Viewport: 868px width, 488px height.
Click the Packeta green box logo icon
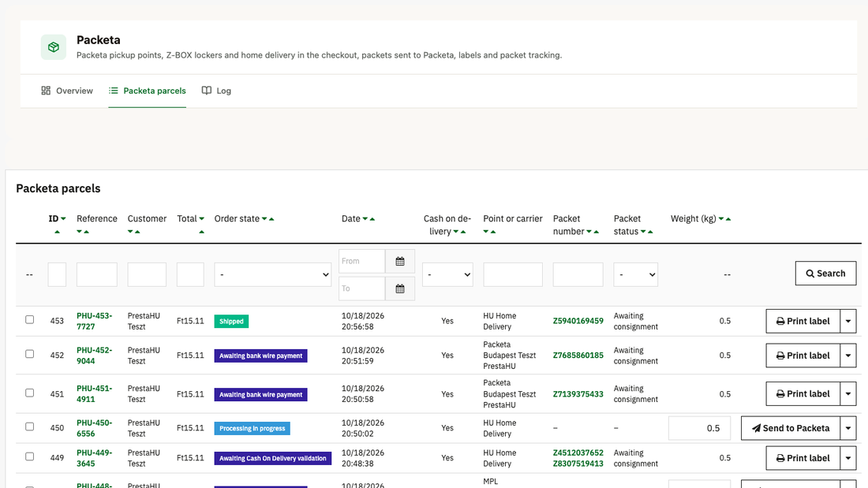point(53,47)
